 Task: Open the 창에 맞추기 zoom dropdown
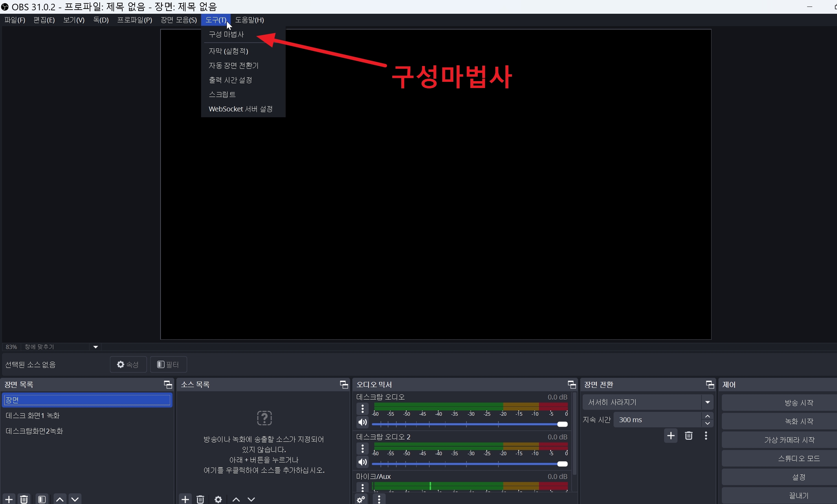pos(95,347)
